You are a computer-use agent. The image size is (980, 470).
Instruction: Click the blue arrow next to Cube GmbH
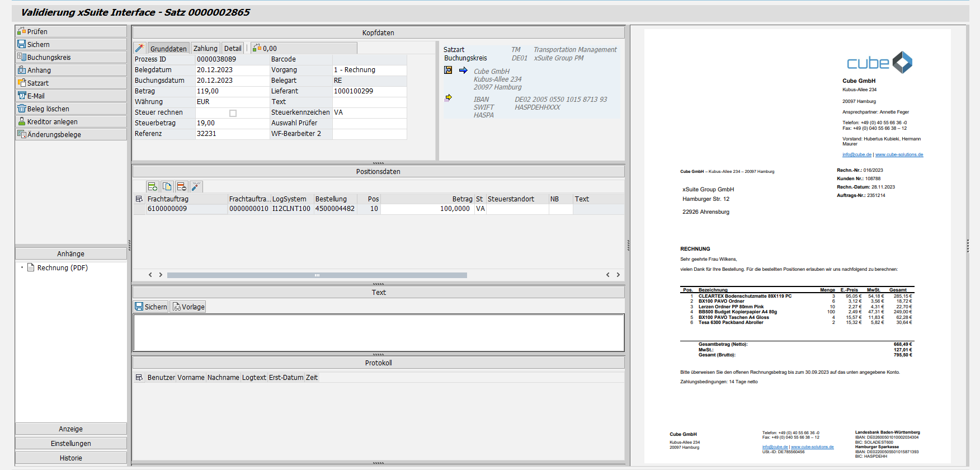click(463, 70)
